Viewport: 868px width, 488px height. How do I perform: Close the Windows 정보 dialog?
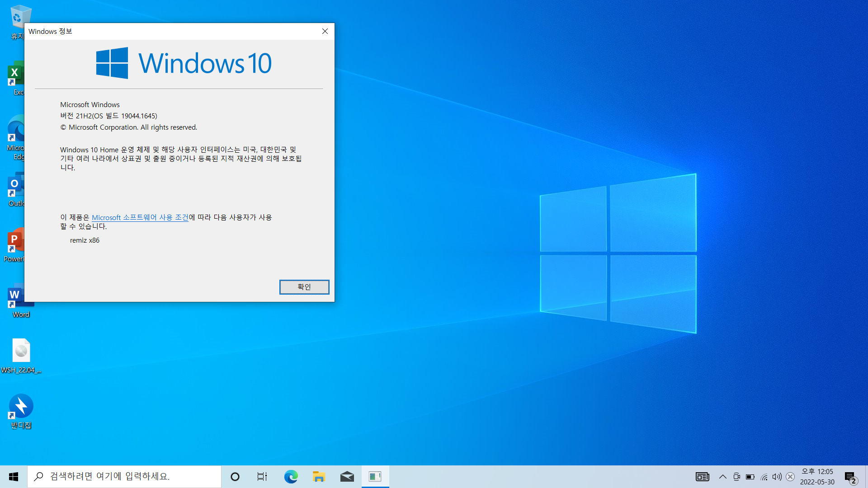[325, 31]
